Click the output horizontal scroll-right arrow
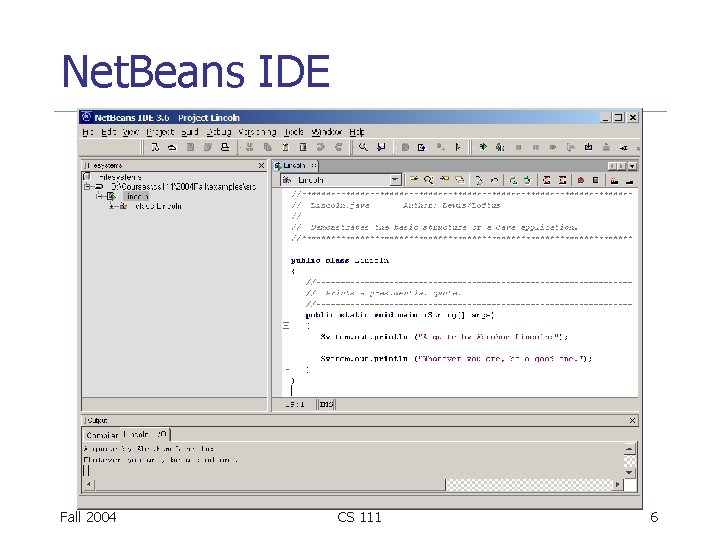 [618, 484]
